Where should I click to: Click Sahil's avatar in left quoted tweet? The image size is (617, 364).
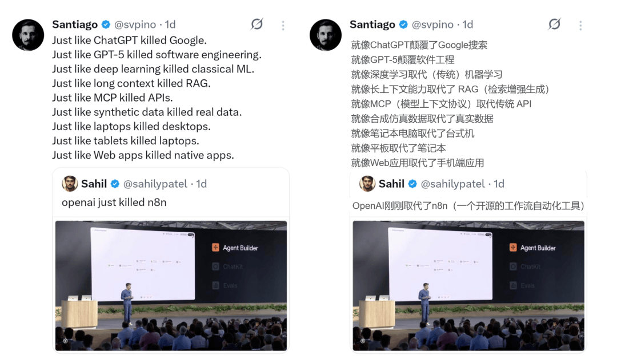click(x=70, y=184)
